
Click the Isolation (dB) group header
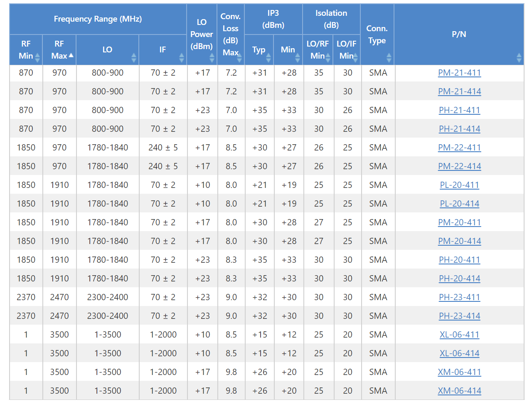[x=331, y=19]
